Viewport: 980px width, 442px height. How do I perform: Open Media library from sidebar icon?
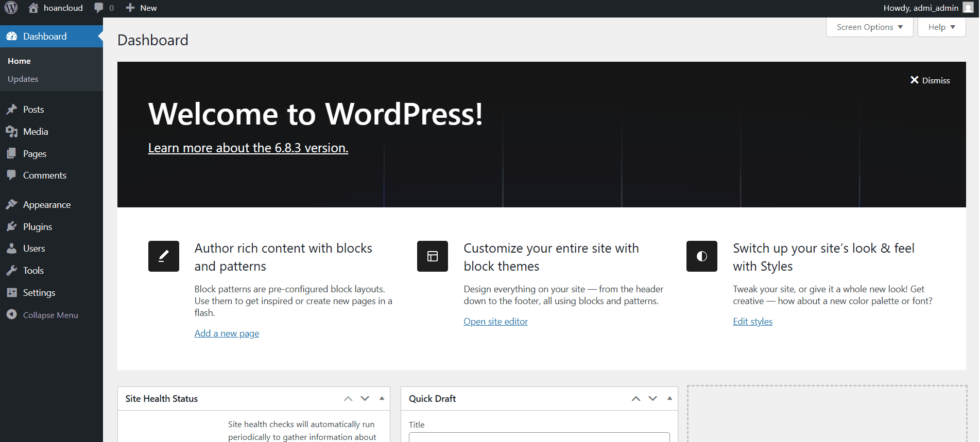point(11,132)
